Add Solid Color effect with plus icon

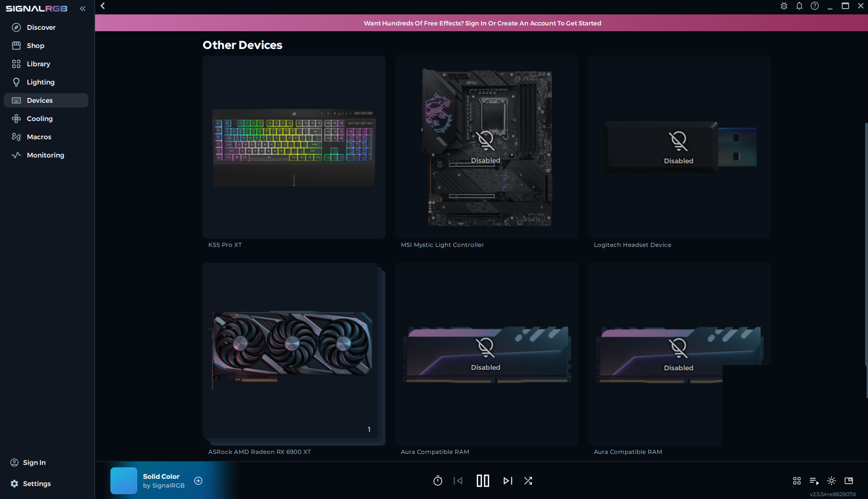[x=198, y=481]
